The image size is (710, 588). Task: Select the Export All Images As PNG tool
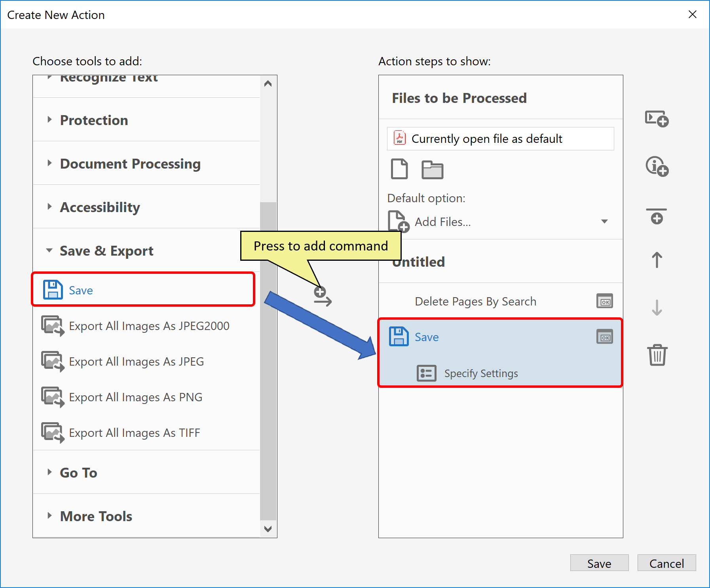point(135,397)
